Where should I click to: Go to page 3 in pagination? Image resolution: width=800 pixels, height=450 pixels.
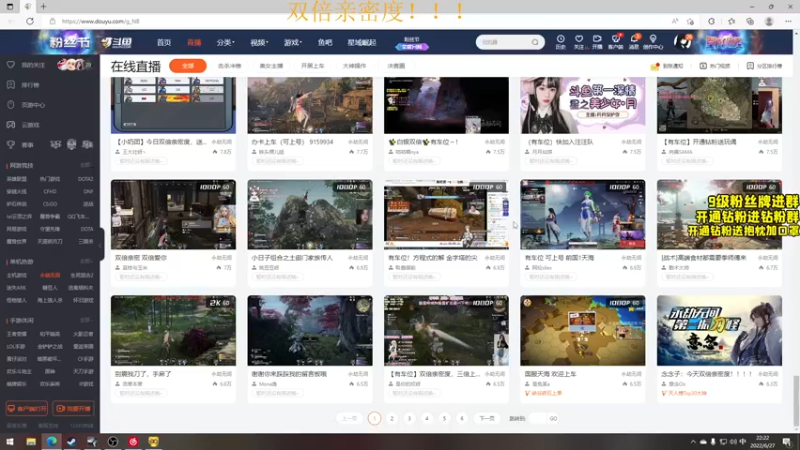click(x=409, y=418)
